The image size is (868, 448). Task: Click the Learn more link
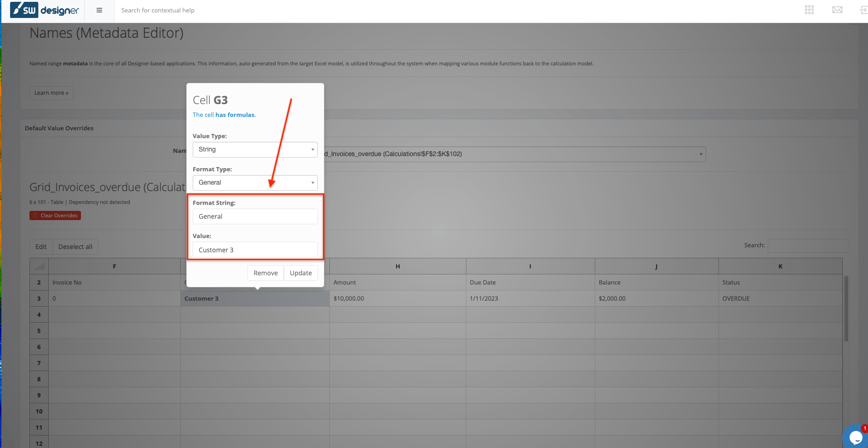(52, 93)
